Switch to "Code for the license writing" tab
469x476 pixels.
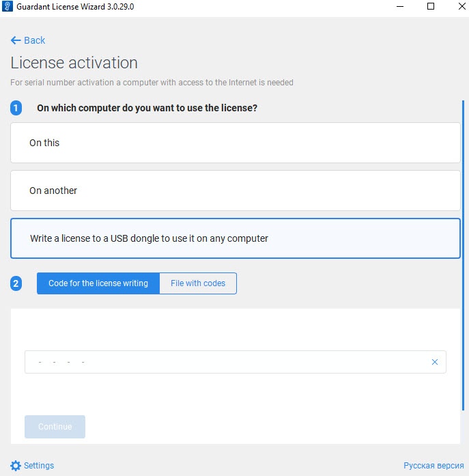click(98, 283)
